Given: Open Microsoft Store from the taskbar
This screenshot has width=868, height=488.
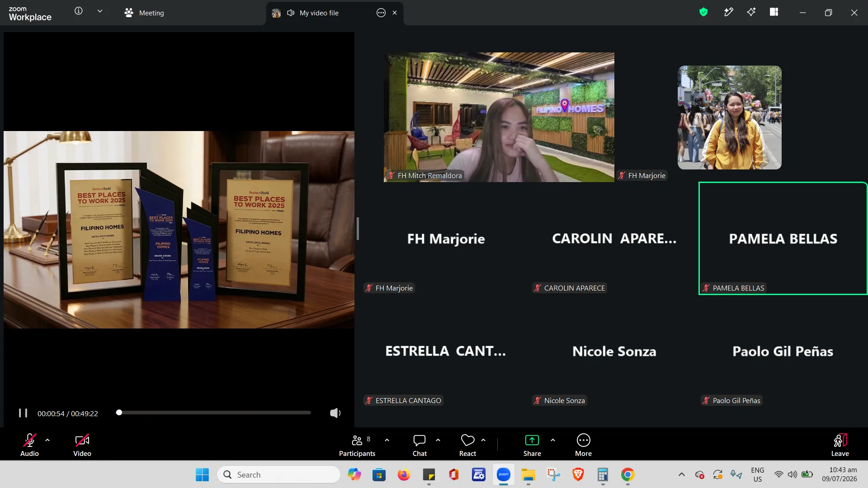Looking at the screenshot, I should coord(379,474).
